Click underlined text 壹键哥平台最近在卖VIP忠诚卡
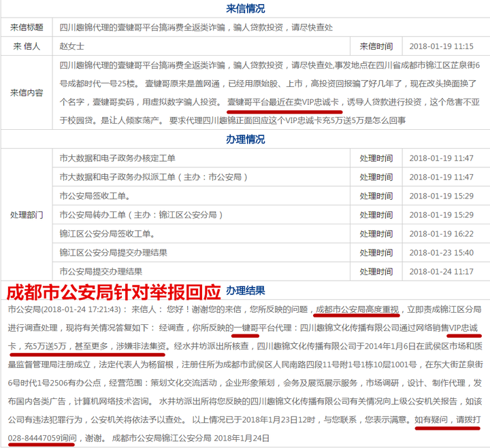 click(283, 102)
